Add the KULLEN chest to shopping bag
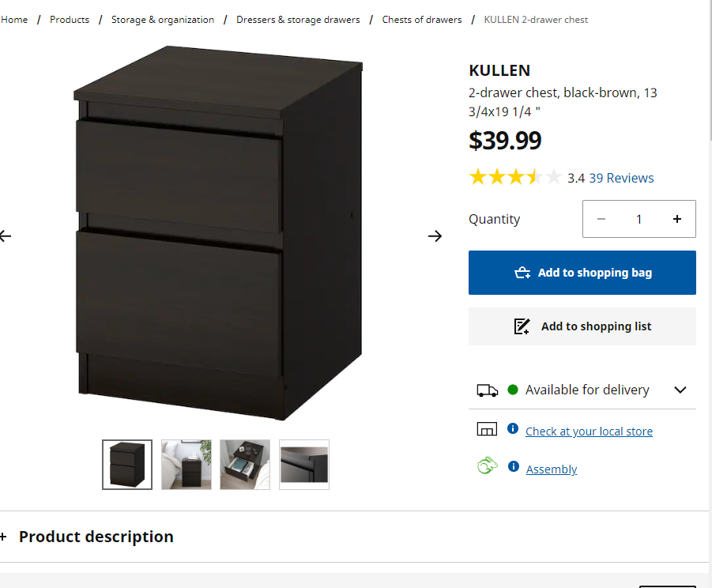Image resolution: width=712 pixels, height=588 pixels. coord(582,273)
